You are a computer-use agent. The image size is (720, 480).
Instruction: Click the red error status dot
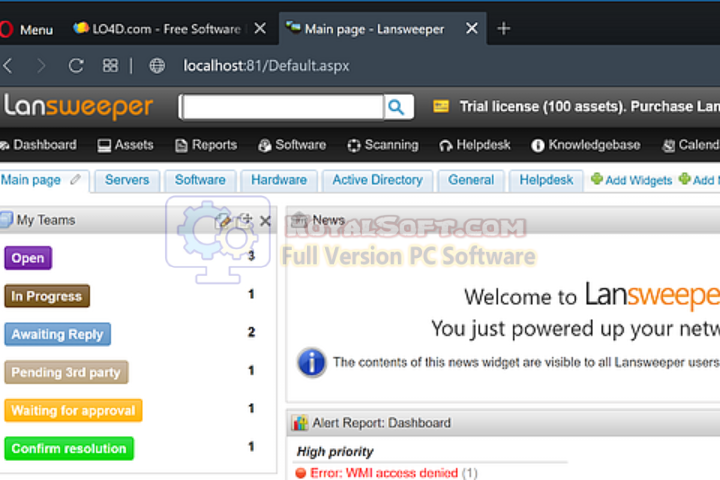[301, 473]
